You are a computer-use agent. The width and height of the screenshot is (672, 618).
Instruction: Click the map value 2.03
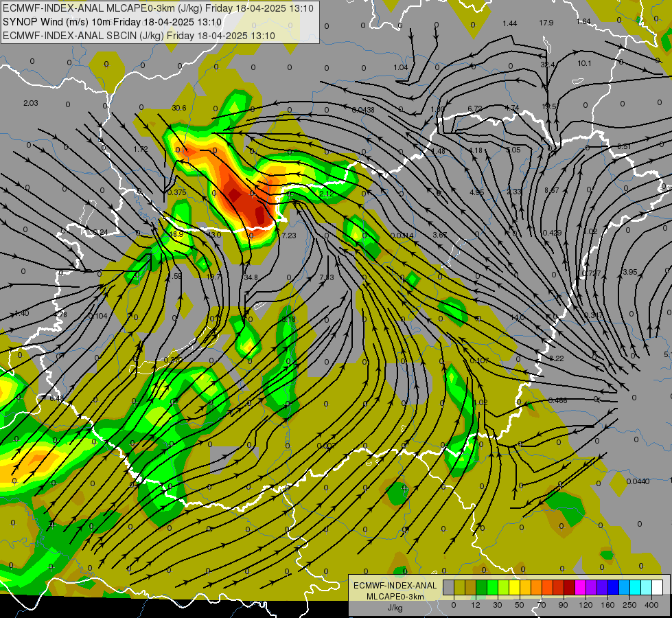click(31, 104)
